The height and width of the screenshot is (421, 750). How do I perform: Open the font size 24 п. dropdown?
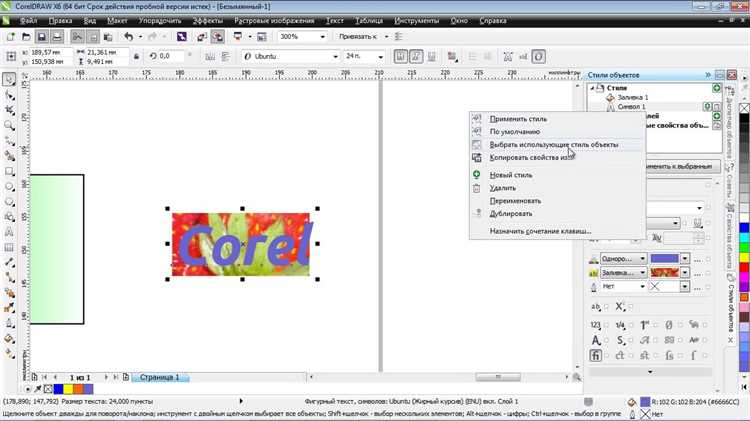point(380,56)
